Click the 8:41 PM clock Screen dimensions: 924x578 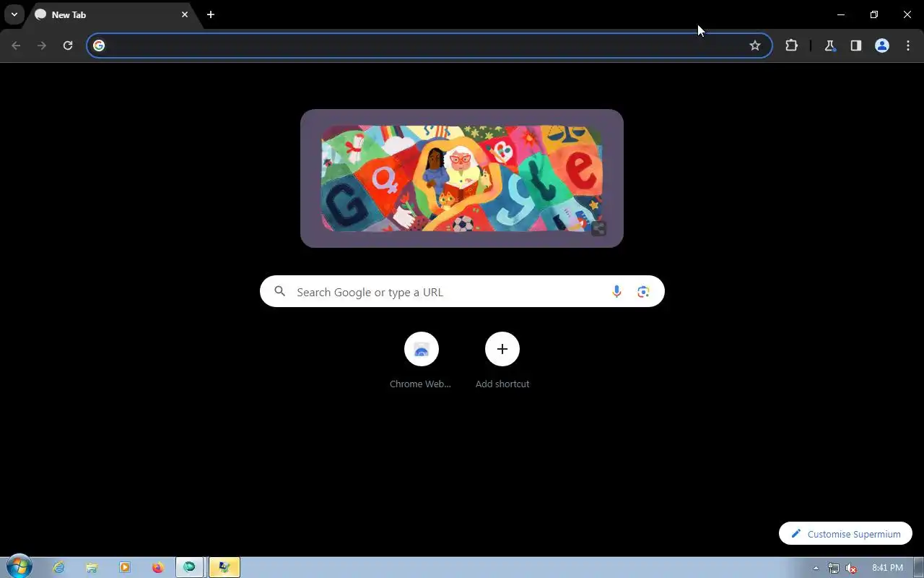tap(887, 568)
